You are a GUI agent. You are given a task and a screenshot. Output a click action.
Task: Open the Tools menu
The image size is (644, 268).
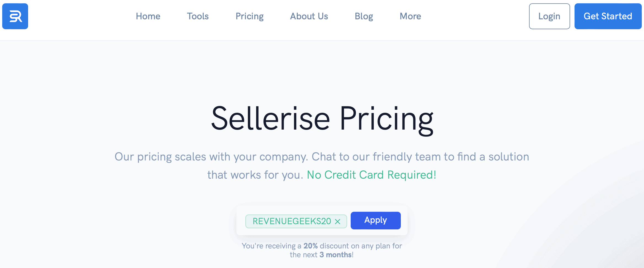tap(198, 16)
